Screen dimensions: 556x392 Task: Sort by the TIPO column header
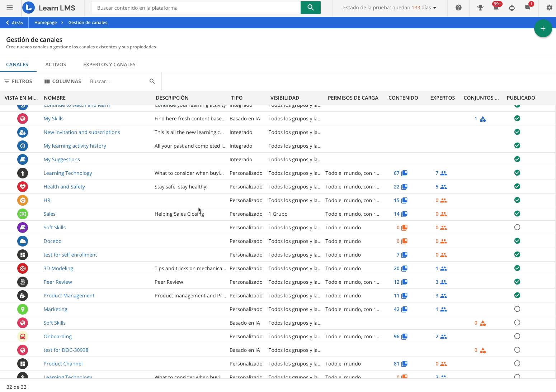(x=237, y=98)
